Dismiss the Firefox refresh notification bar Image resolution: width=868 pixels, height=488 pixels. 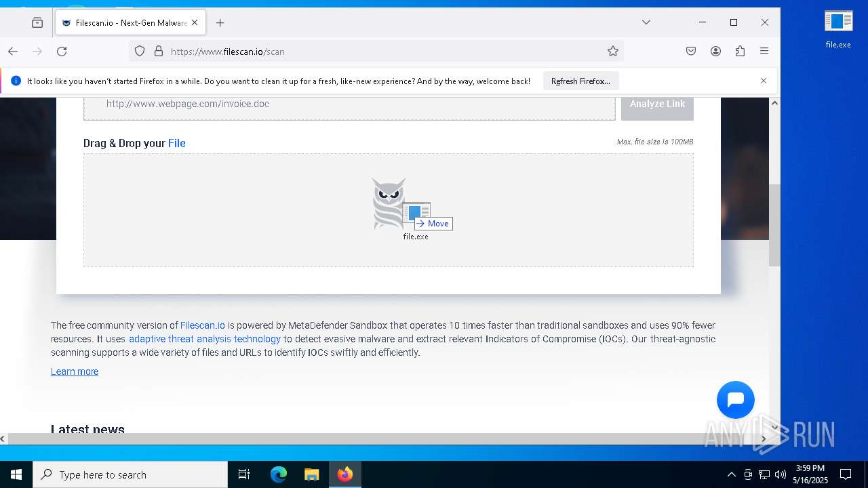(x=764, y=81)
